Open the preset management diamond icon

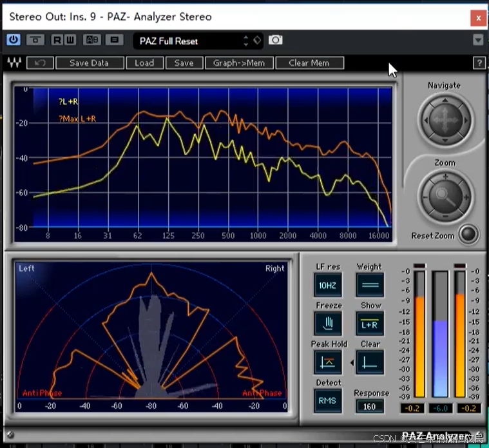[x=257, y=40]
